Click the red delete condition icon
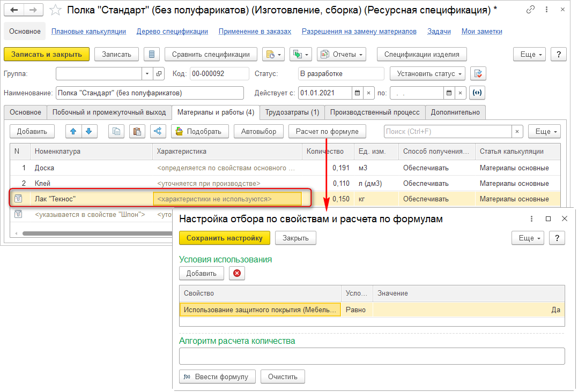The image size is (578, 392). (x=236, y=274)
